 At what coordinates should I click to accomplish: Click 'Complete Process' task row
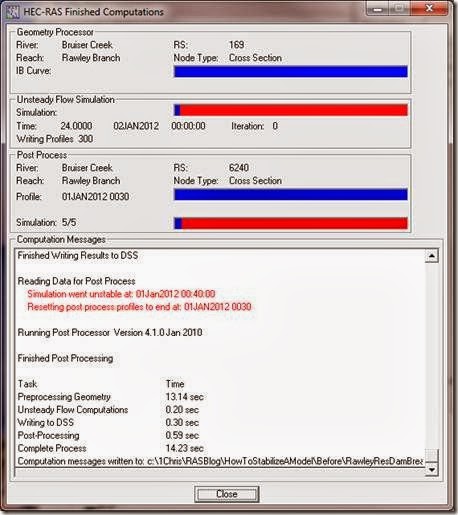click(110, 448)
